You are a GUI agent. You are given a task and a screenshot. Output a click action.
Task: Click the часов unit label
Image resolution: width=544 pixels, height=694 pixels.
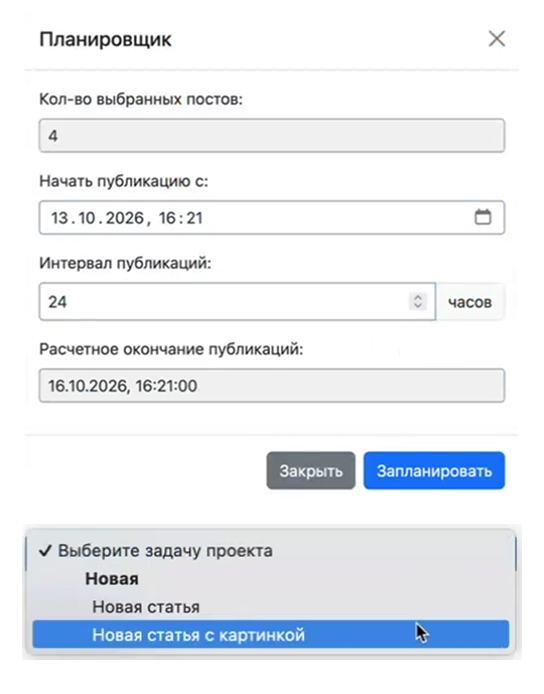(x=470, y=302)
